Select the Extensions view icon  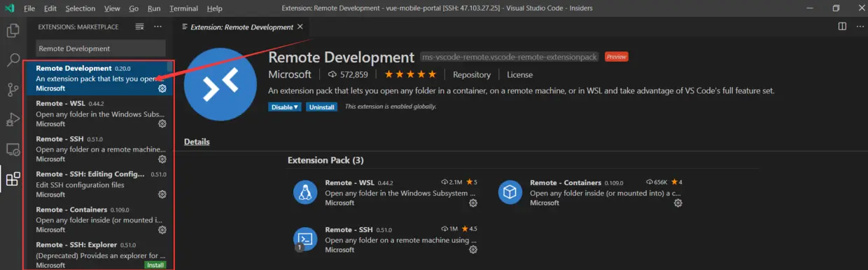coord(13,180)
